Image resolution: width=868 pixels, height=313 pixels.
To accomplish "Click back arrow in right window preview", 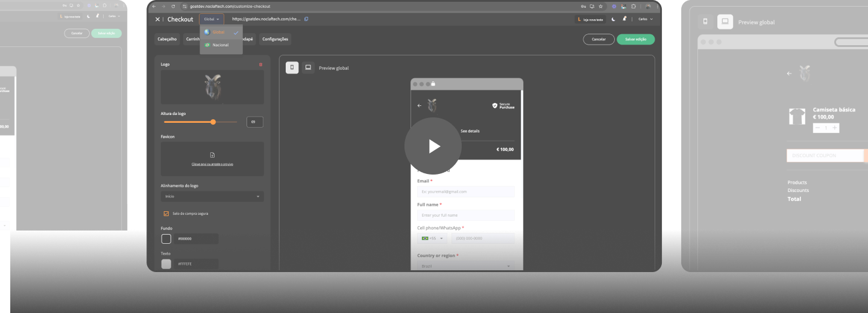I will pos(790,73).
